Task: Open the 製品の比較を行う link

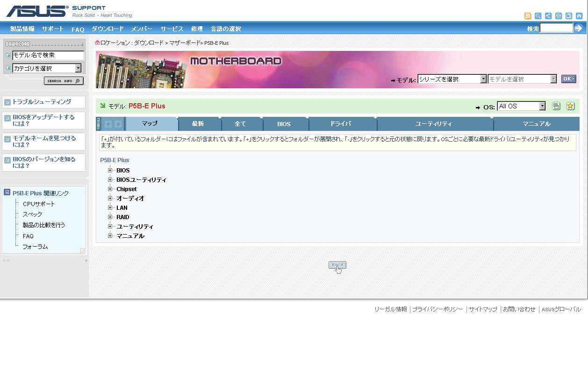Action: pos(44,225)
